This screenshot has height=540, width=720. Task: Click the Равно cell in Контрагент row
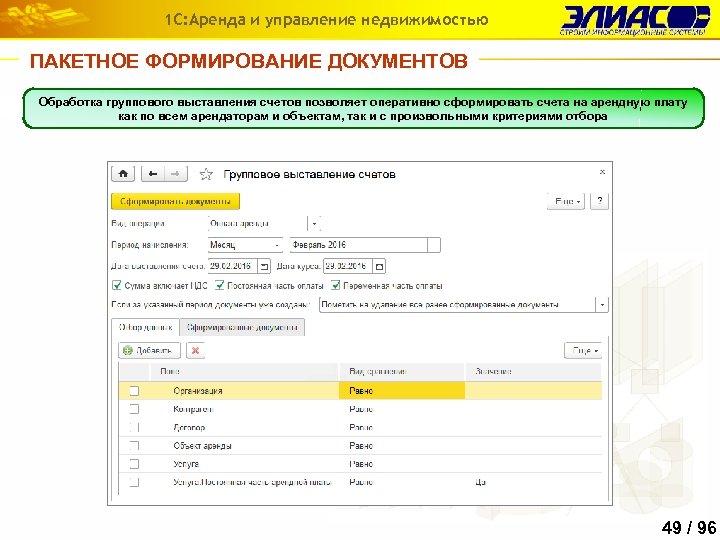(x=402, y=409)
